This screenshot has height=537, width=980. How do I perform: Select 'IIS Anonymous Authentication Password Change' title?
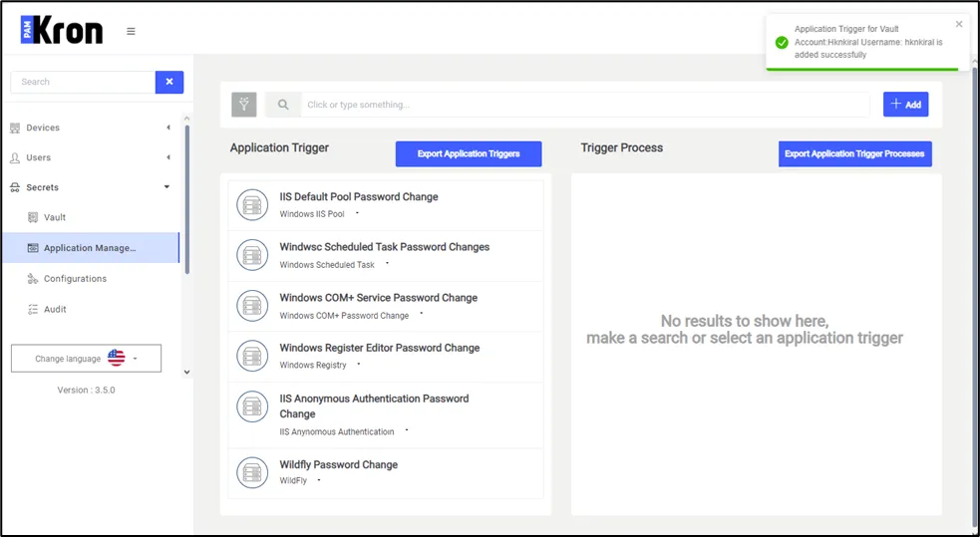coord(374,405)
